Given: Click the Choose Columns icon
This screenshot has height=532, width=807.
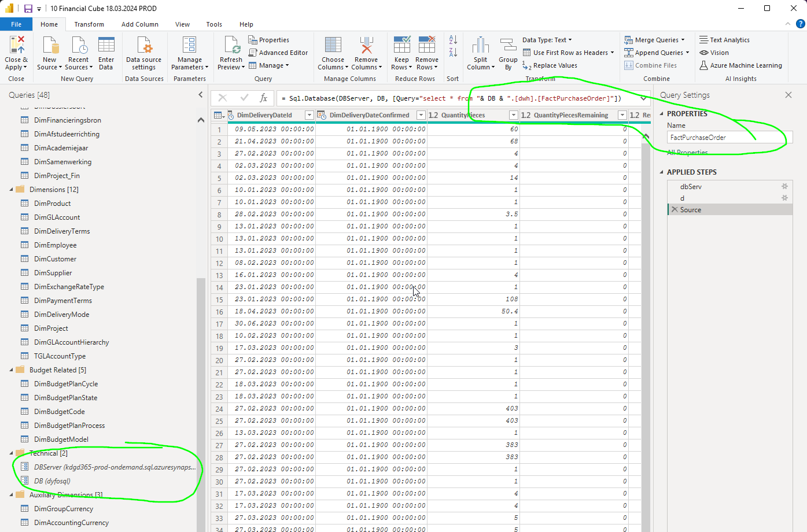Looking at the screenshot, I should coord(333,45).
